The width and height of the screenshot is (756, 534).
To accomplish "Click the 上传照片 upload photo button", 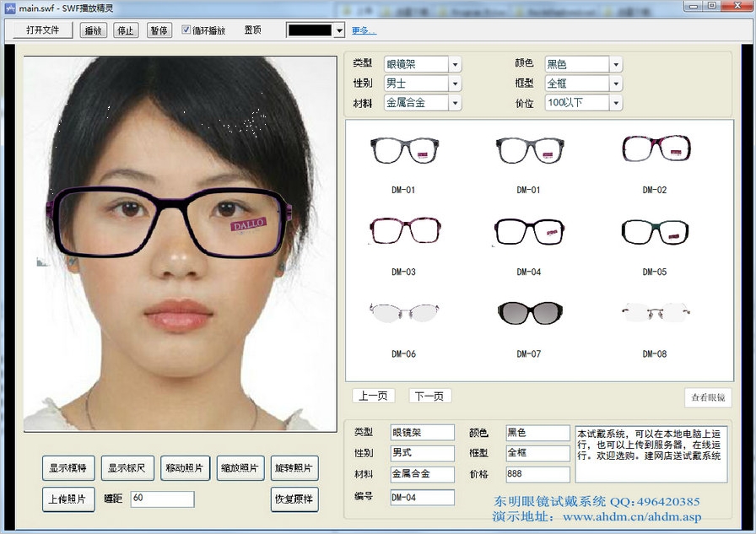I will click(67, 499).
